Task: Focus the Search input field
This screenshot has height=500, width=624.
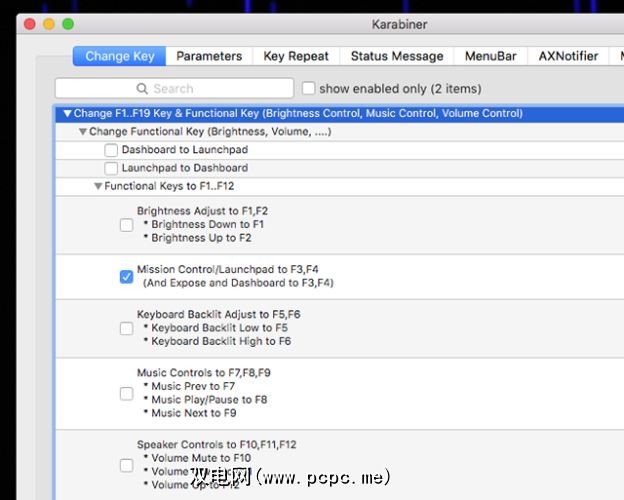Action: tap(174, 88)
